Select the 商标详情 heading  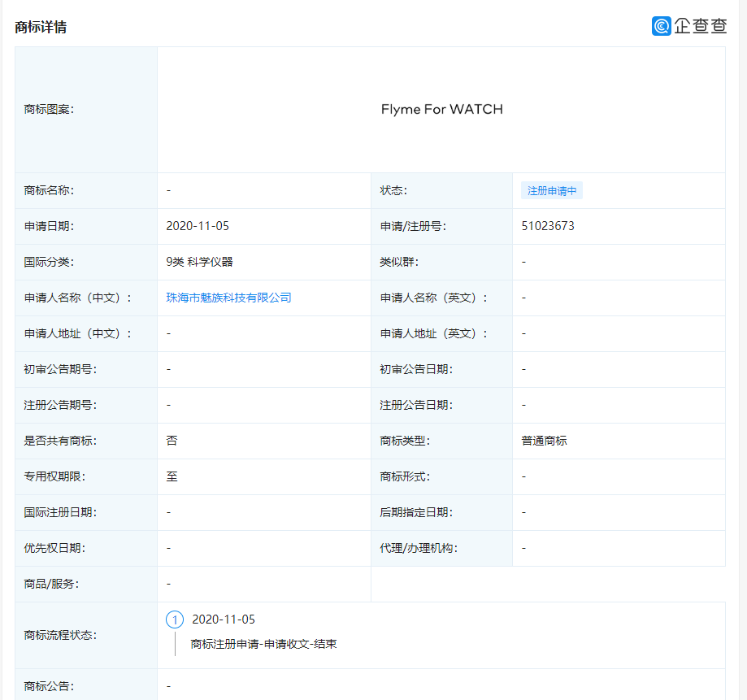click(x=41, y=27)
